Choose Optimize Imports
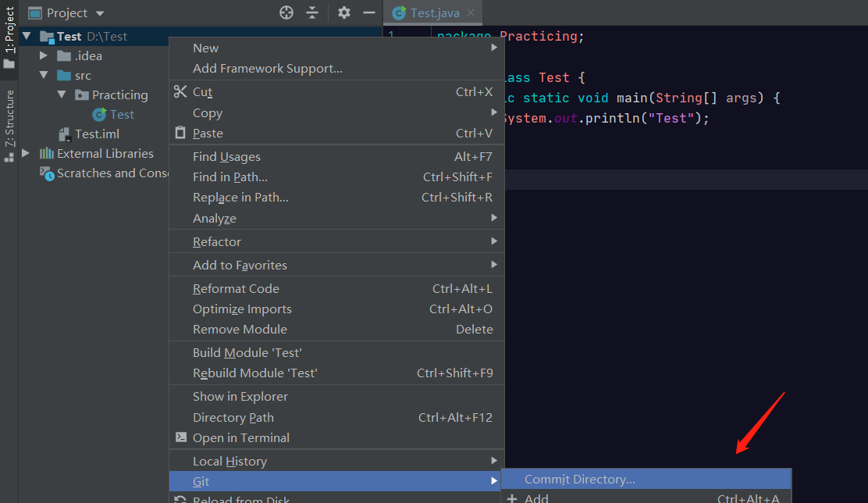868x503 pixels. coord(336,309)
